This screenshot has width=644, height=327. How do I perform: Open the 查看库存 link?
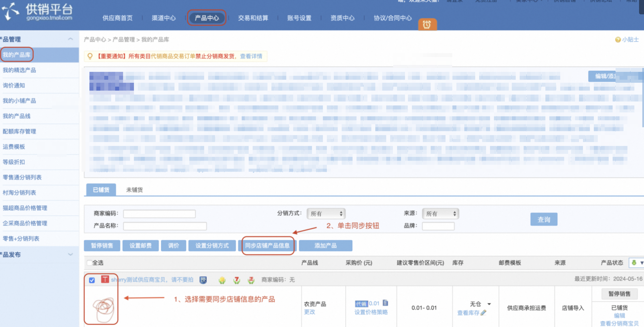pyautogui.click(x=468, y=313)
